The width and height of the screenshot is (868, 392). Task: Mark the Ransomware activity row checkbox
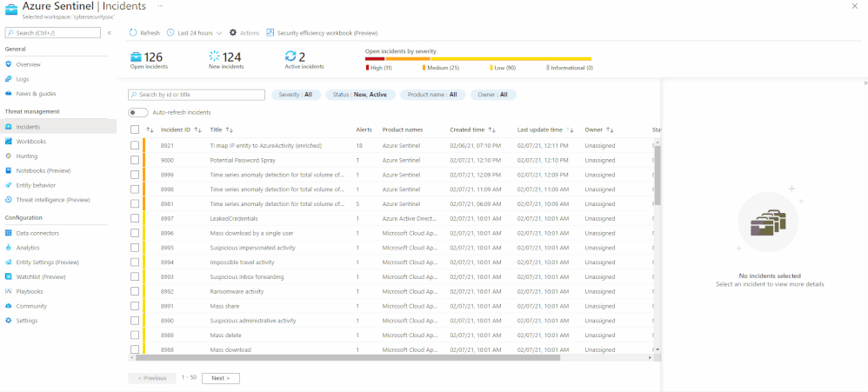pos(135,291)
